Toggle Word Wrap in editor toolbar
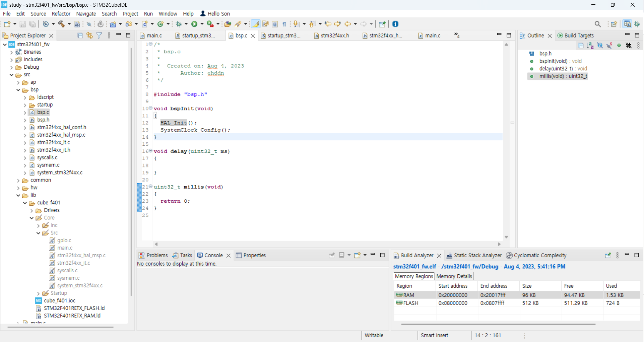This screenshot has height=342, width=644. click(265, 24)
